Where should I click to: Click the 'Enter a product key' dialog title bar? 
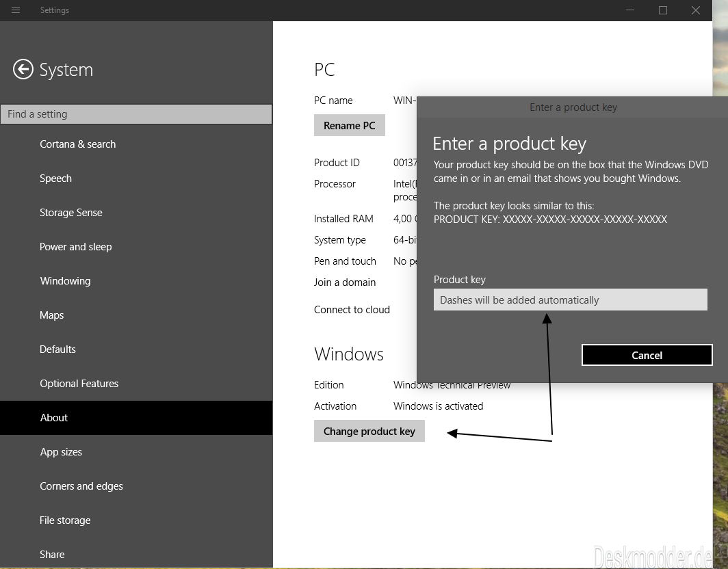pyautogui.click(x=573, y=107)
